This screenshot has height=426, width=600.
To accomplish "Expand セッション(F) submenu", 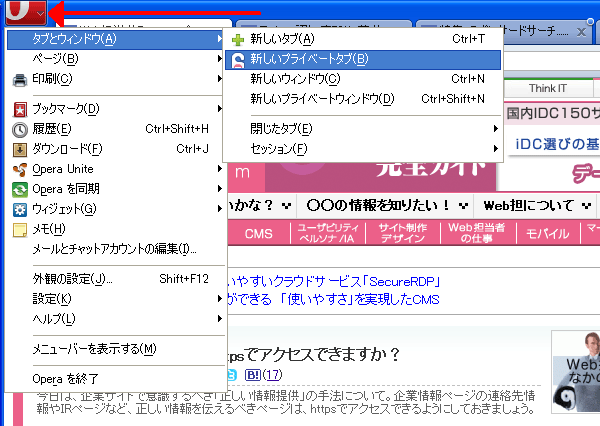I will click(363, 149).
